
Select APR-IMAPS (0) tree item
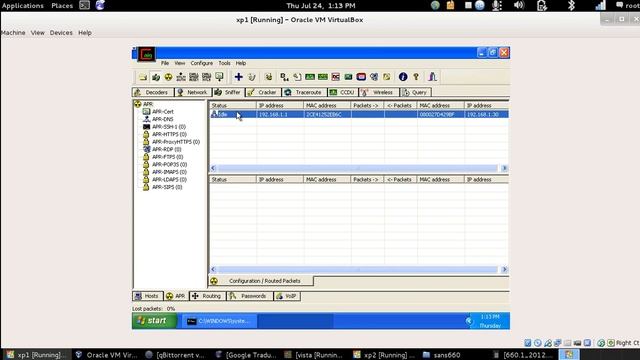(x=169, y=172)
